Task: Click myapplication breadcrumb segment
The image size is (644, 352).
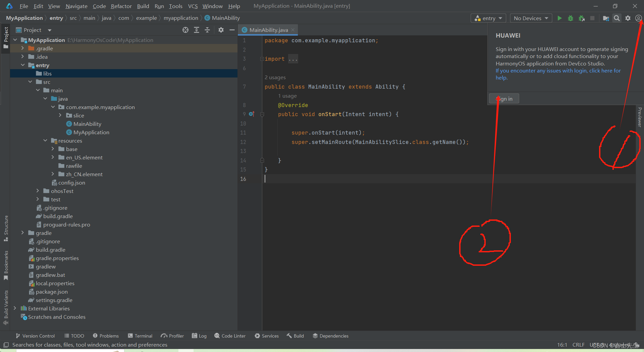Action: pyautogui.click(x=181, y=18)
